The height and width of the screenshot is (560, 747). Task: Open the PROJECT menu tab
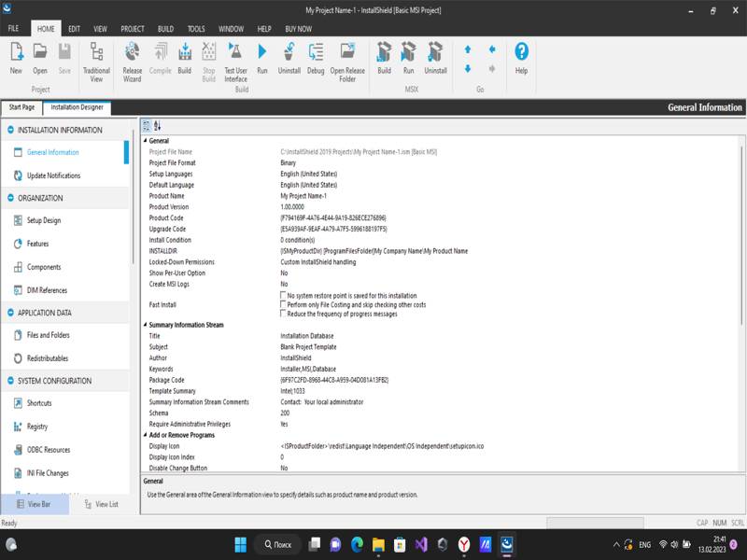[133, 29]
